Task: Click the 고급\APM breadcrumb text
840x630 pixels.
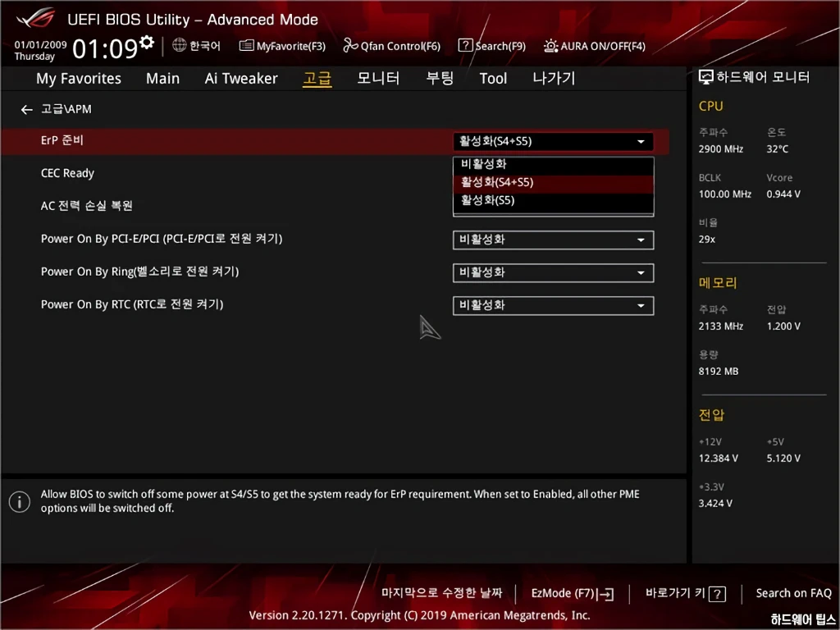Action: click(x=66, y=109)
